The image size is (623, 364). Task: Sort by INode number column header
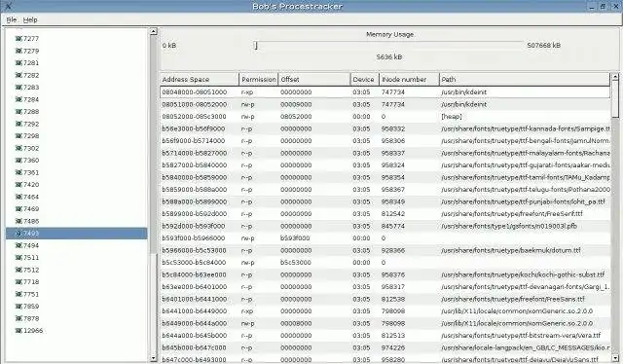[409, 80]
